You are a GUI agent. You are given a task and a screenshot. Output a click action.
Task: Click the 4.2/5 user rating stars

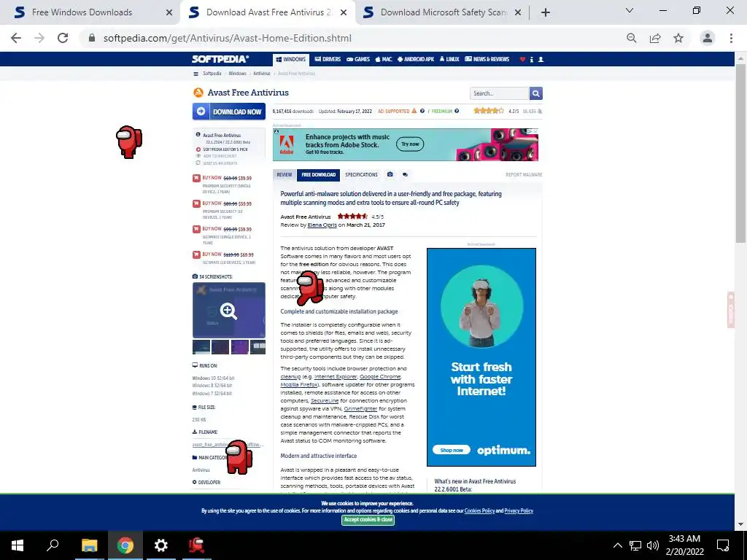(x=488, y=111)
